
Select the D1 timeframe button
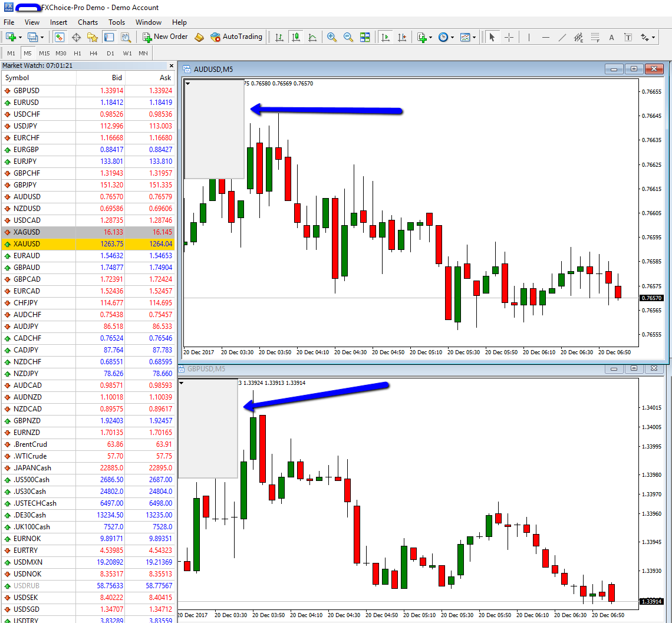tap(111, 53)
